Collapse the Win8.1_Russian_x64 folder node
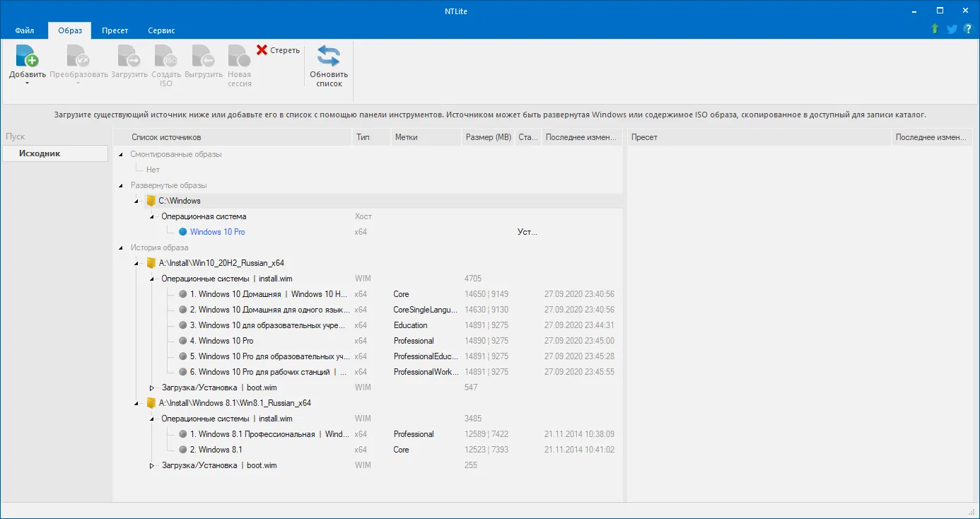 [136, 403]
